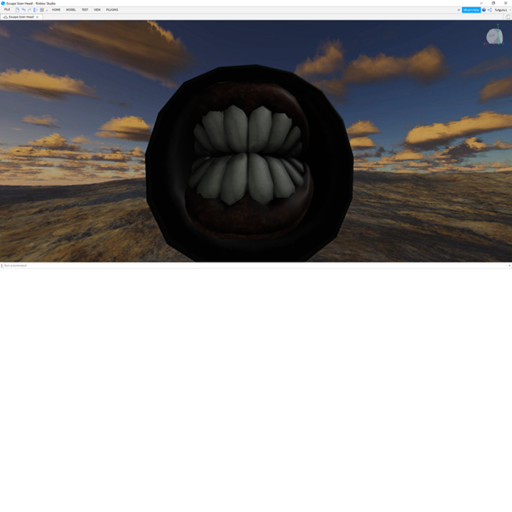The width and height of the screenshot is (512, 512).
Task: Click the globe help icon
Action: click(484, 10)
